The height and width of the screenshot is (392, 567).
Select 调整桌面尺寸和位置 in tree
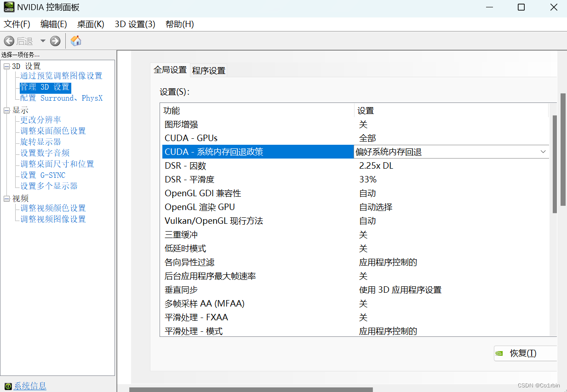(x=57, y=164)
